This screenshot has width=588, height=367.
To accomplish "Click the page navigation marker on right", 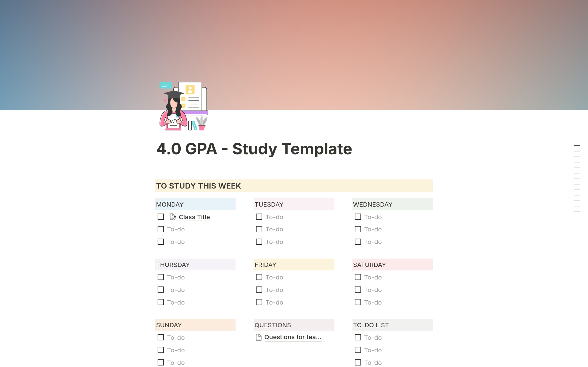I will pos(577,145).
